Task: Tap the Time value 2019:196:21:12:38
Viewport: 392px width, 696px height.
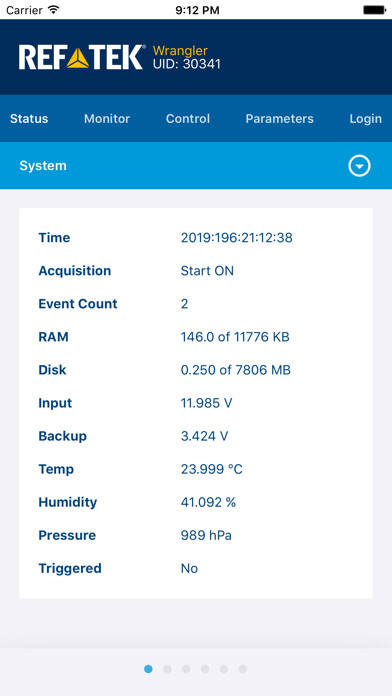Action: [x=237, y=238]
